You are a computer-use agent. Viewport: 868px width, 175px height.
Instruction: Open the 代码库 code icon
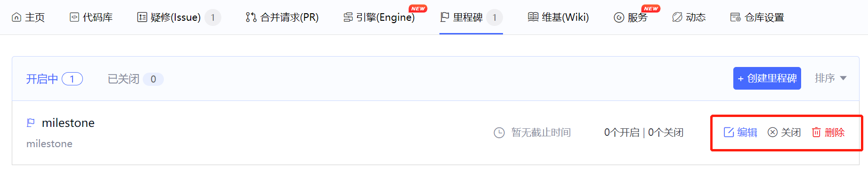point(74,17)
